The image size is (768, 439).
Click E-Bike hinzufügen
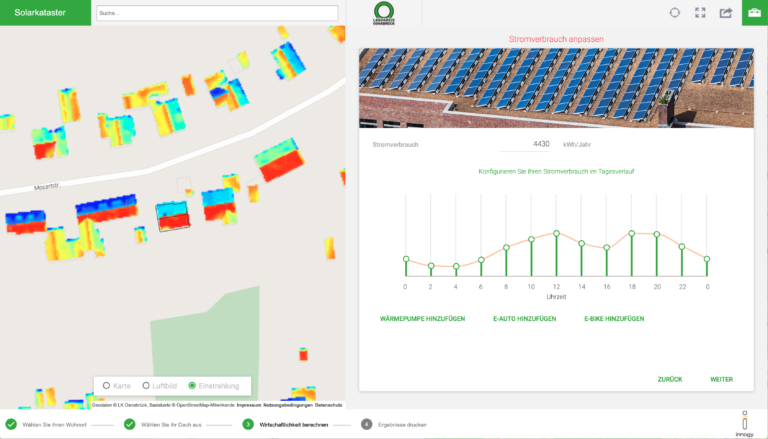point(614,319)
